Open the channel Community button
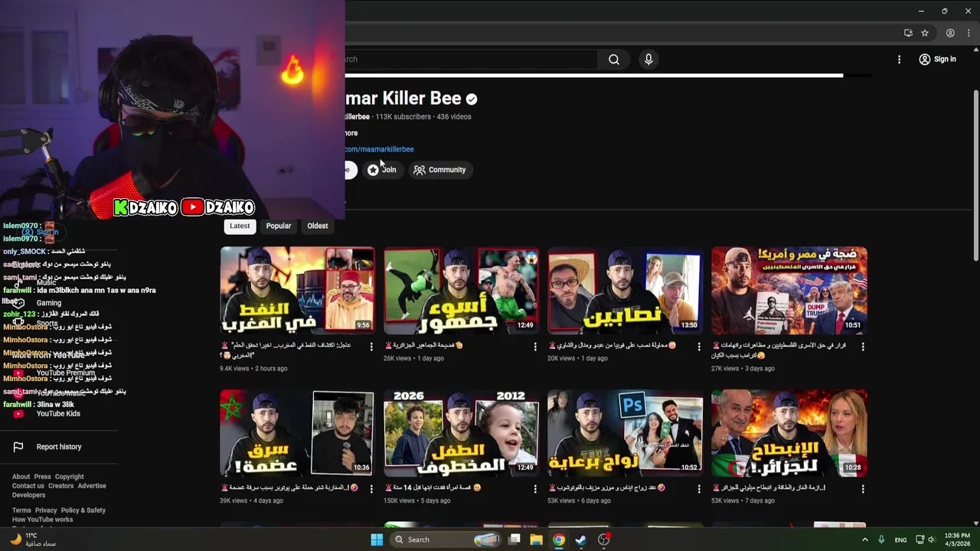 click(439, 170)
